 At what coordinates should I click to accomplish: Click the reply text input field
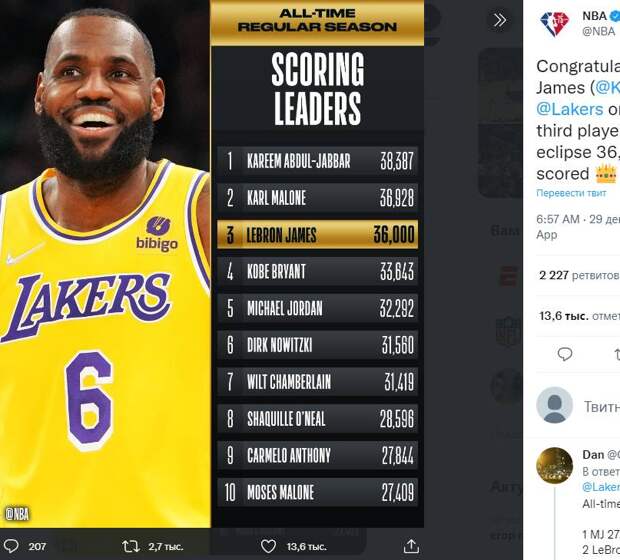600,405
